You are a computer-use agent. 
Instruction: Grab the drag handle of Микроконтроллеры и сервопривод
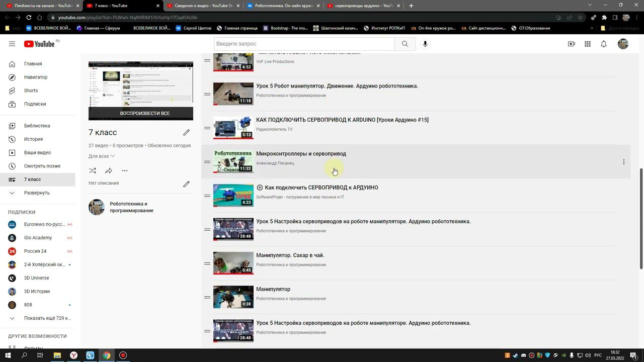point(207,162)
